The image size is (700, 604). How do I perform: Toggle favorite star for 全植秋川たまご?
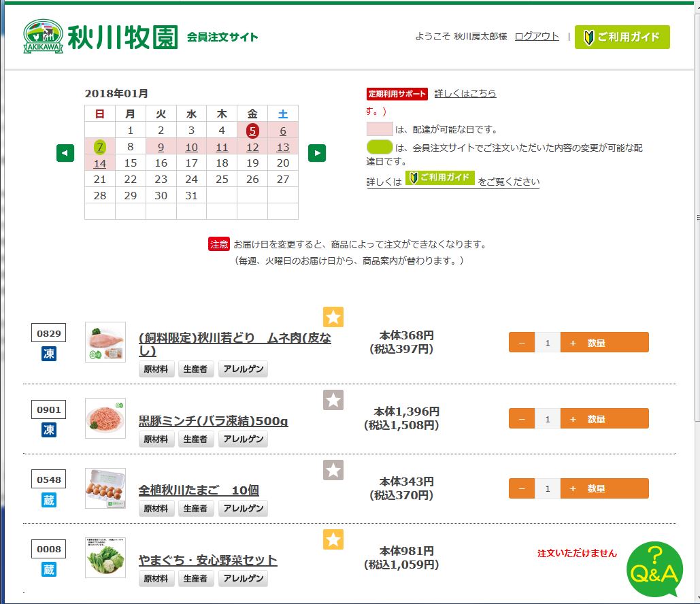(x=333, y=470)
